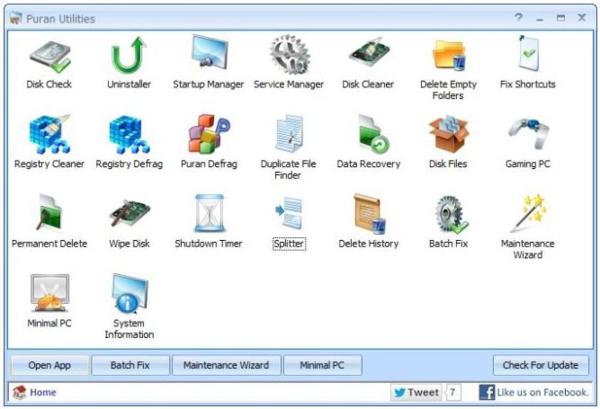Click the Startup Manager monitor icon

tap(209, 53)
